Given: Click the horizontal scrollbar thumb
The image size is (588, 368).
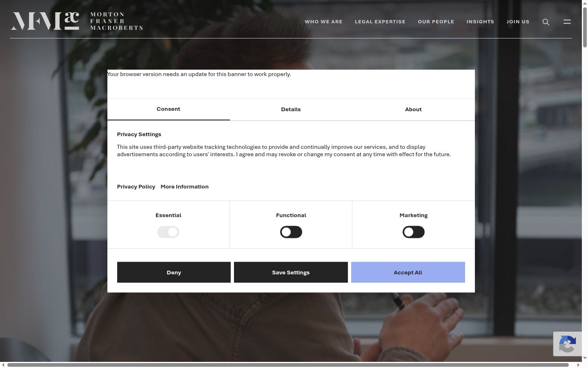Looking at the screenshot, I should click(288, 365).
